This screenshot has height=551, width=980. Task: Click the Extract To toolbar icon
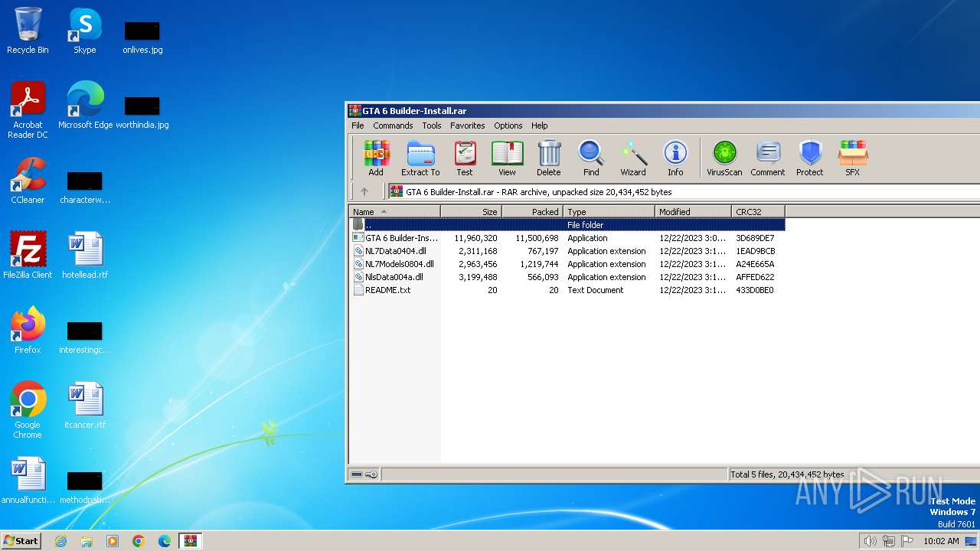[x=420, y=158]
